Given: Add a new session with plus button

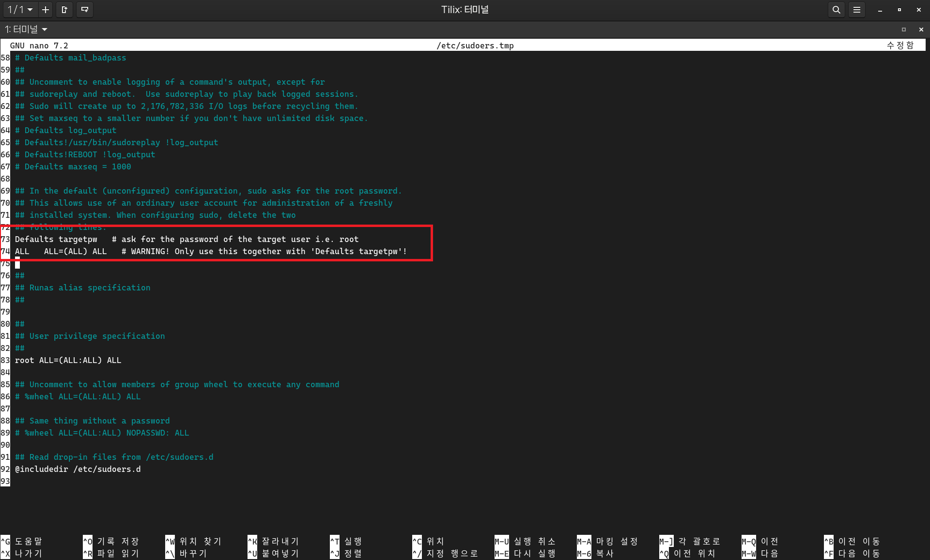Looking at the screenshot, I should tap(46, 10).
